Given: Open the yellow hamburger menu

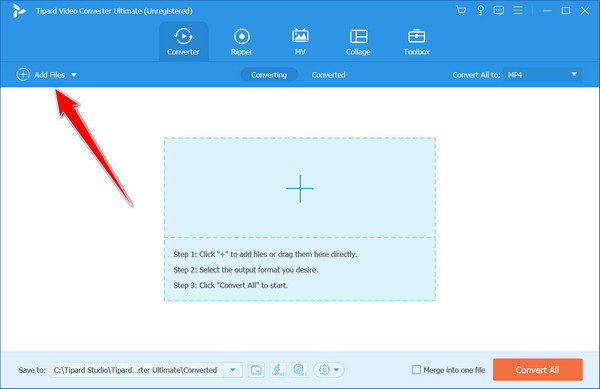Looking at the screenshot, I should 518,11.
